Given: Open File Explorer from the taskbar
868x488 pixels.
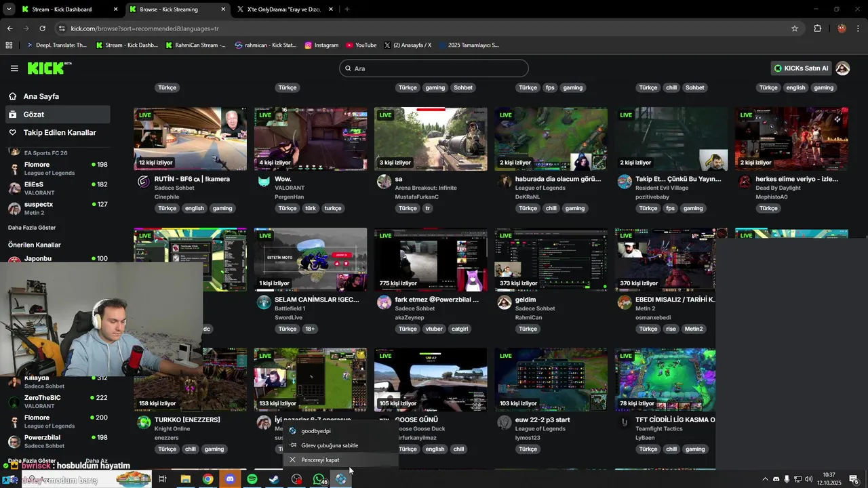Looking at the screenshot, I should tap(185, 479).
